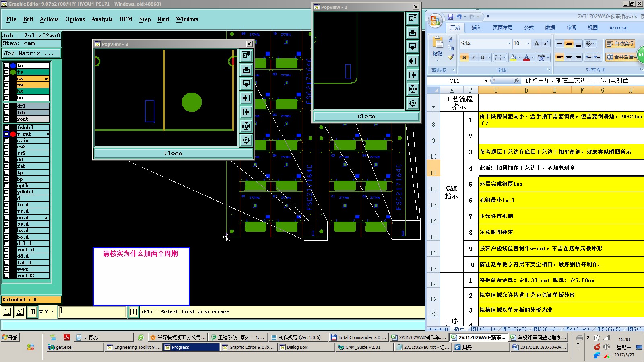Click the red font color A swatch

coord(526,58)
